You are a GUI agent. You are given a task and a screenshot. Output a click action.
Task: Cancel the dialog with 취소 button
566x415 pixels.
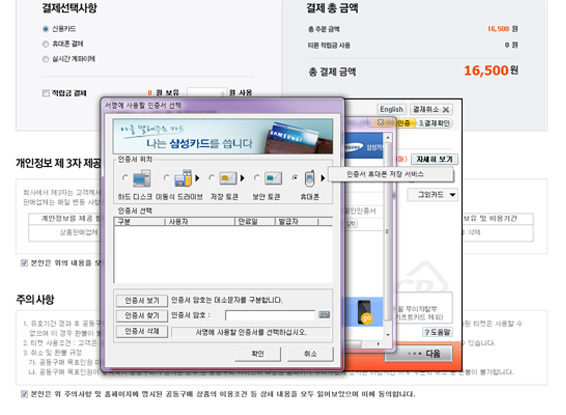[x=310, y=354]
